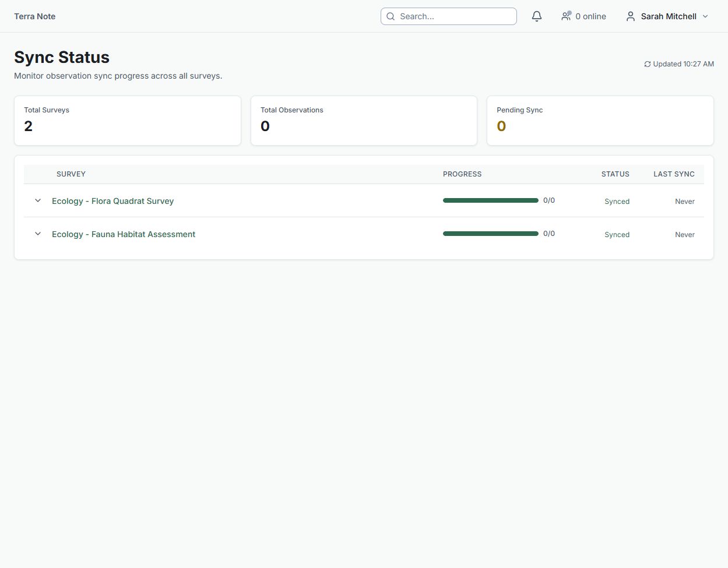Click the Fauna Habitat progress bar

(x=490, y=234)
